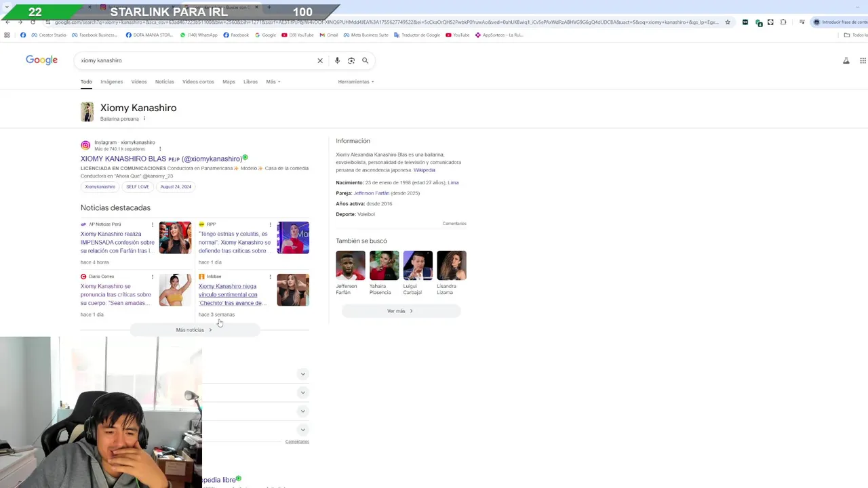Viewport: 868px width, 488px height.
Task: Click the Xiomykanashiro chip
Action: click(100, 186)
